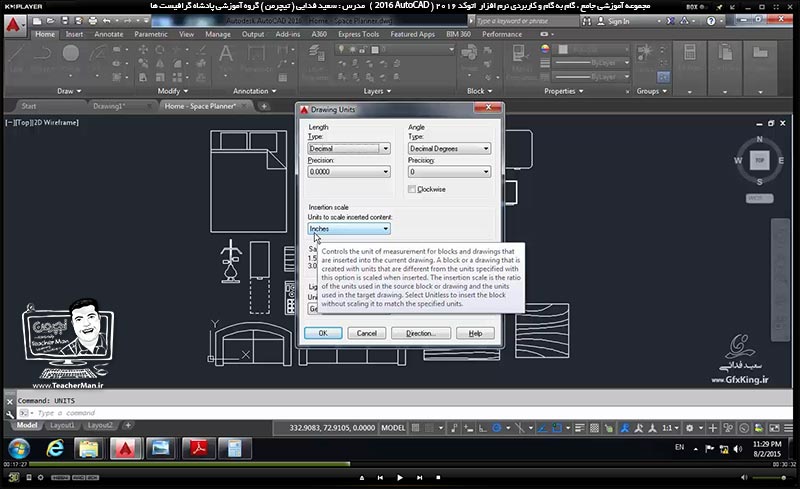Toggle MODEL space button in status bar
800x489 pixels.
point(393,428)
